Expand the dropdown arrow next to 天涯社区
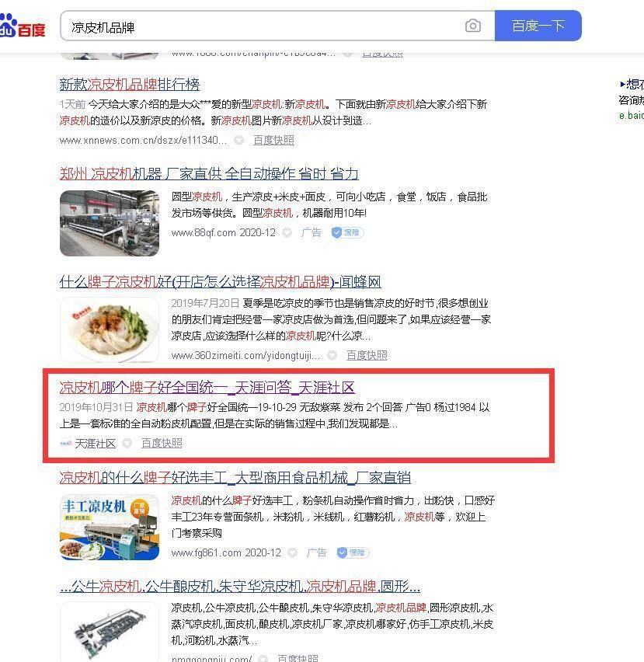The width and height of the screenshot is (644, 662). click(127, 444)
